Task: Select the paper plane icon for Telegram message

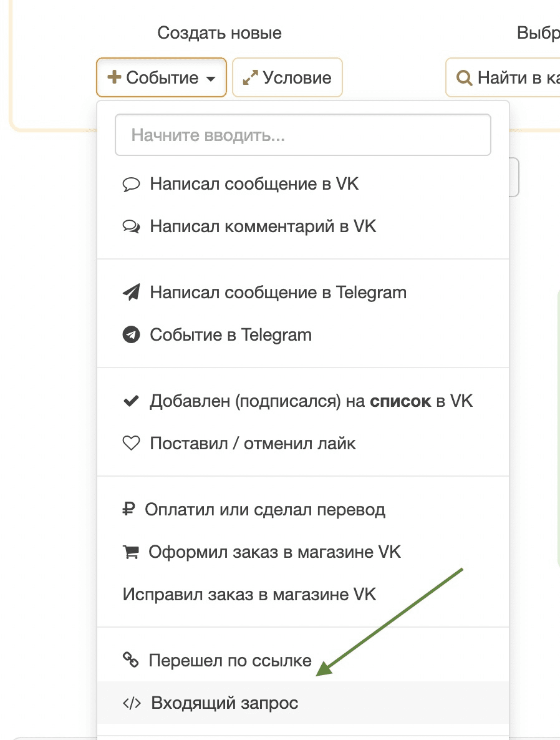Action: pos(130,291)
